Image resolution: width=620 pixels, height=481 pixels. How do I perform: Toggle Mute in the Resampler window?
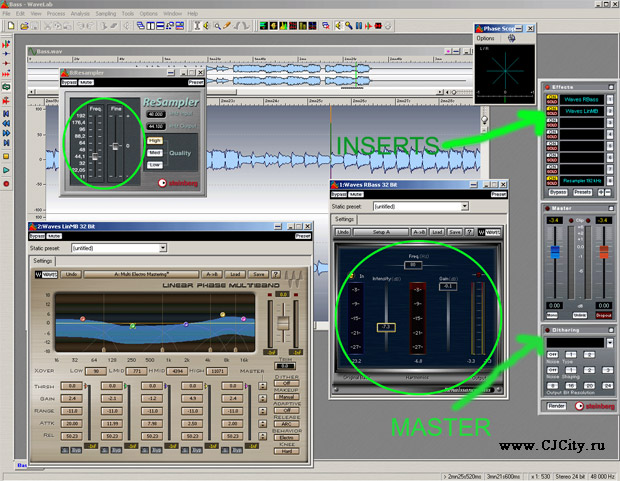[86, 82]
